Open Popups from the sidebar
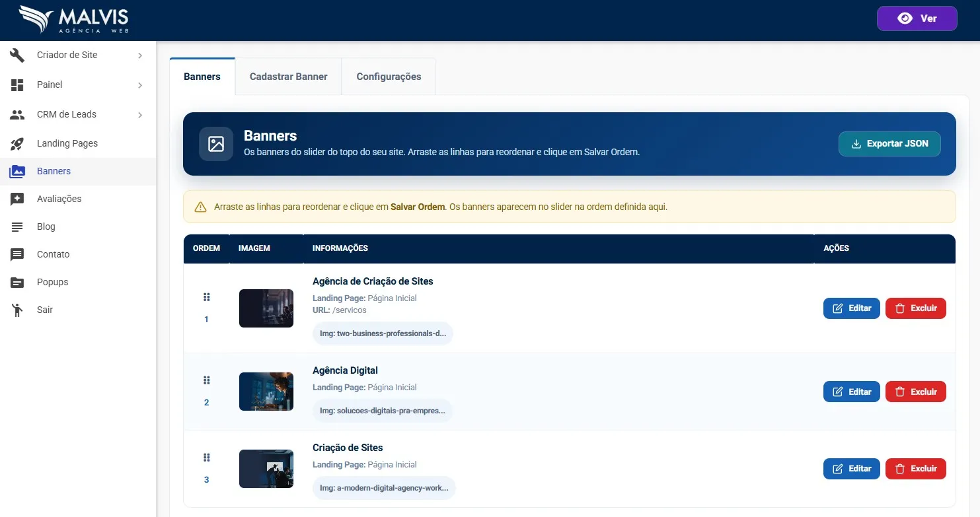The width and height of the screenshot is (980, 517). click(x=78, y=282)
